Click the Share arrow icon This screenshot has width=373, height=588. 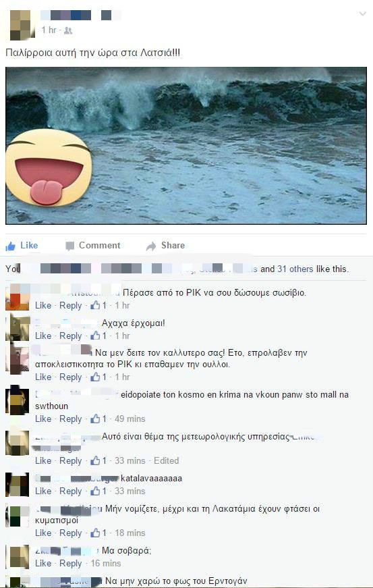(151, 246)
